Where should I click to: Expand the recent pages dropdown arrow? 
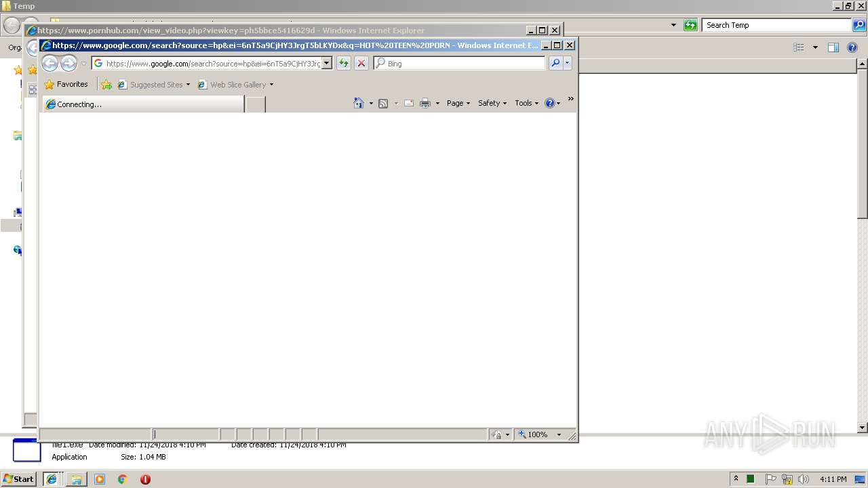(83, 64)
